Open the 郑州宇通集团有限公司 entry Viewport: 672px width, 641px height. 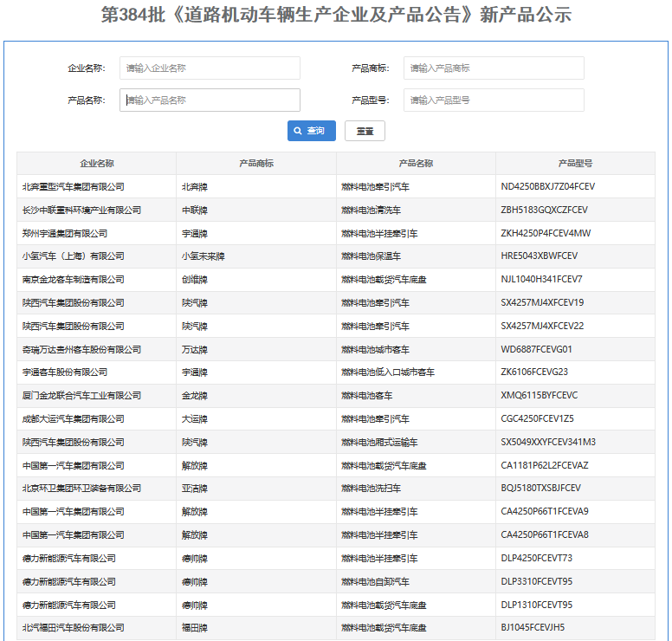coord(65,233)
